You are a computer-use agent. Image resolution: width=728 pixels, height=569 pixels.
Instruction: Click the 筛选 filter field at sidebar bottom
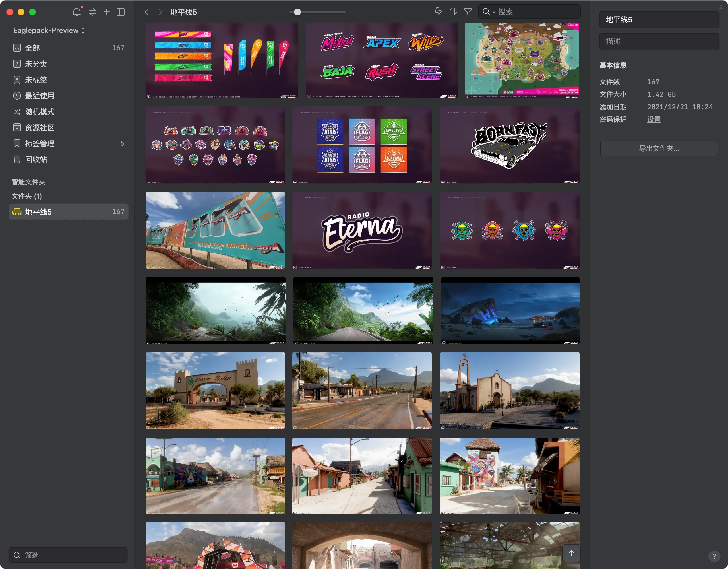coord(68,555)
